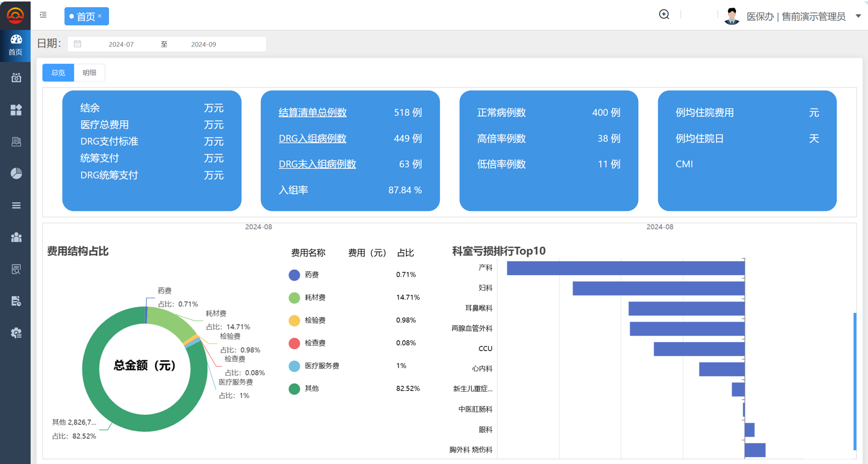Click the 检查费 red color swatch
This screenshot has height=464, width=868.
click(294, 343)
